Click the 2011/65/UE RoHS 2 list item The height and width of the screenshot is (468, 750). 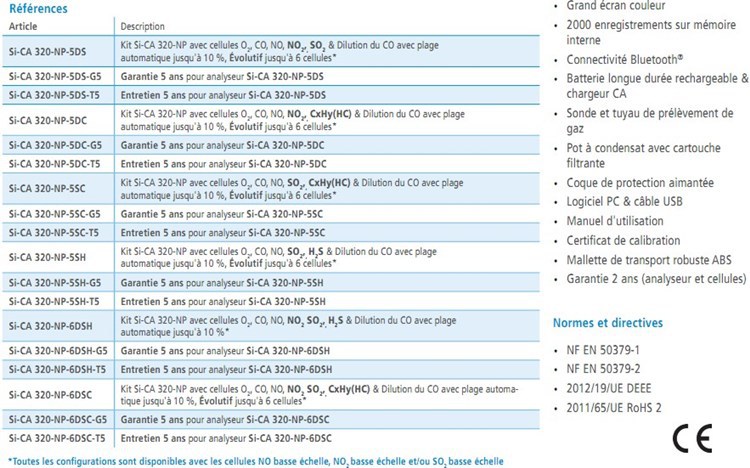(x=620, y=408)
